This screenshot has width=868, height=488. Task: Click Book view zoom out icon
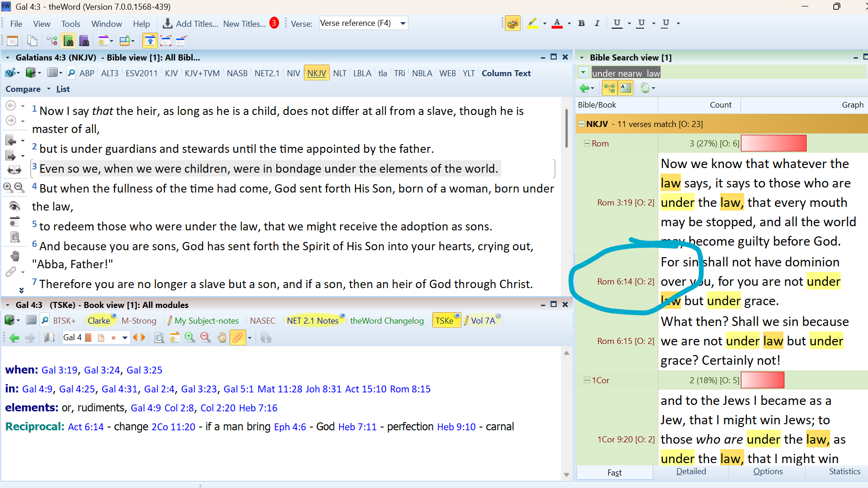(206, 337)
